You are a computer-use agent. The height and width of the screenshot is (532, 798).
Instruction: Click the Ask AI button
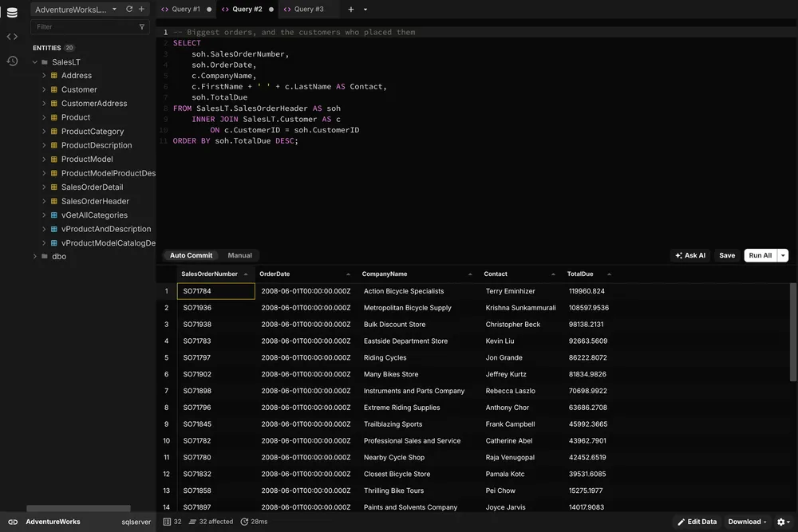point(690,255)
